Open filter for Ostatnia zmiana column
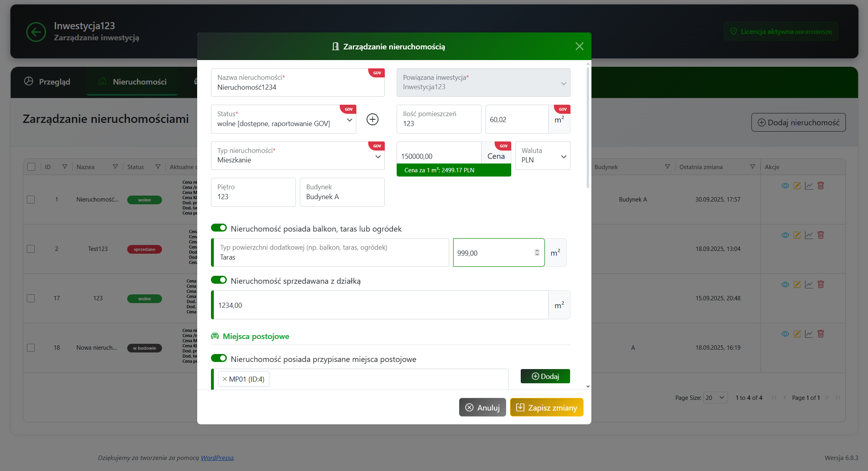The width and height of the screenshot is (868, 471). click(x=753, y=166)
